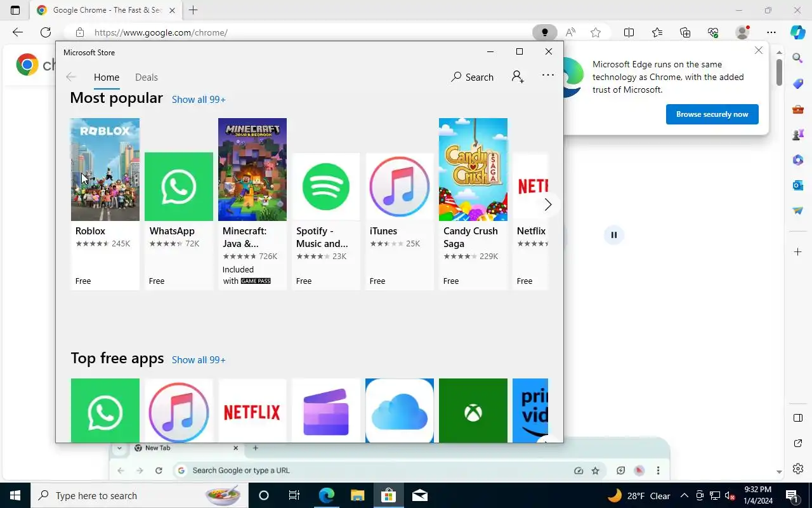Switch to the Deals tab
Screen dimensions: 812x508
pos(147,77)
